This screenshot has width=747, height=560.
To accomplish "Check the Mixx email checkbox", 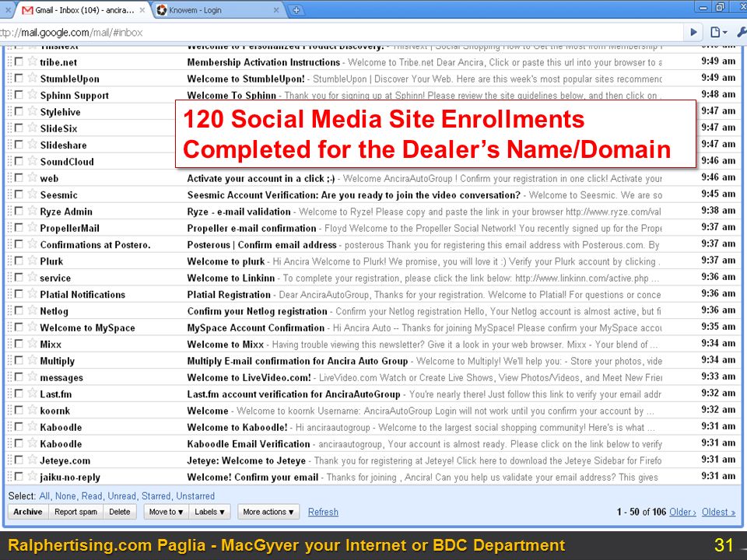I will (x=19, y=344).
